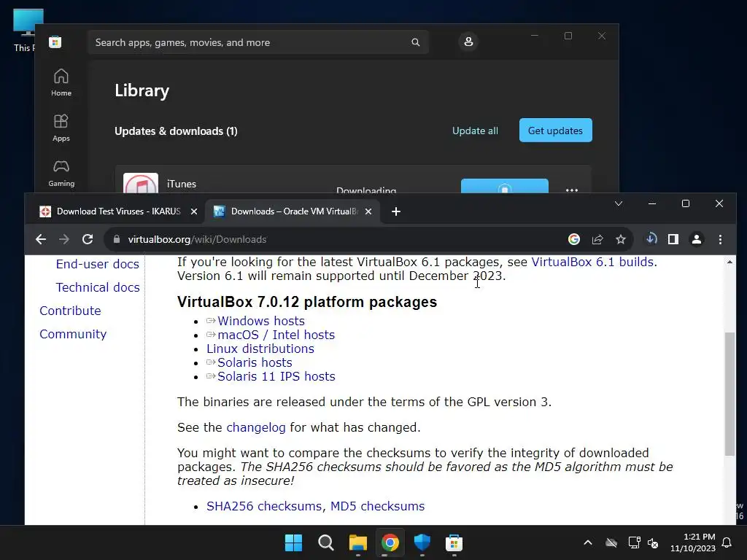
Task: Go forward in Chrome
Action: (x=64, y=239)
